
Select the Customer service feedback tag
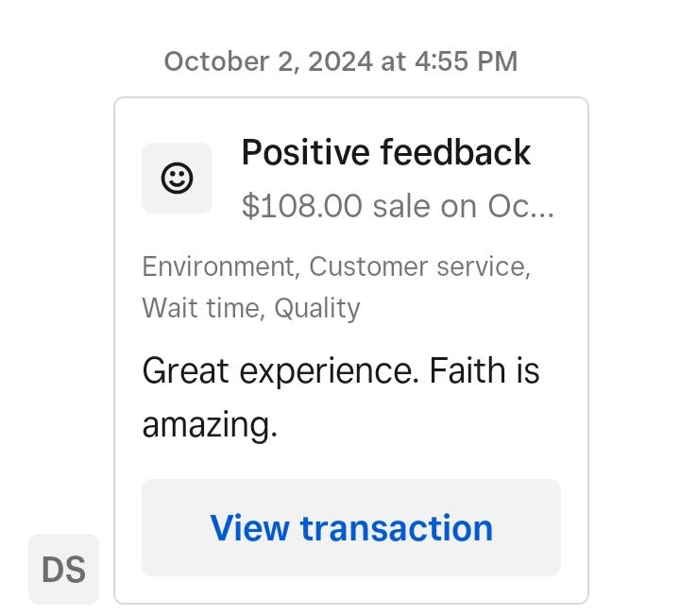tap(419, 265)
